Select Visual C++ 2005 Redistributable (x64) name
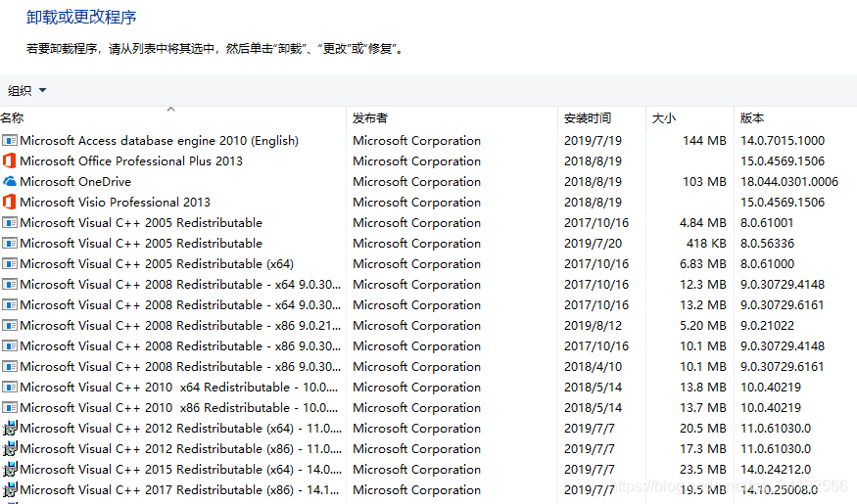857x504 pixels. point(157,264)
